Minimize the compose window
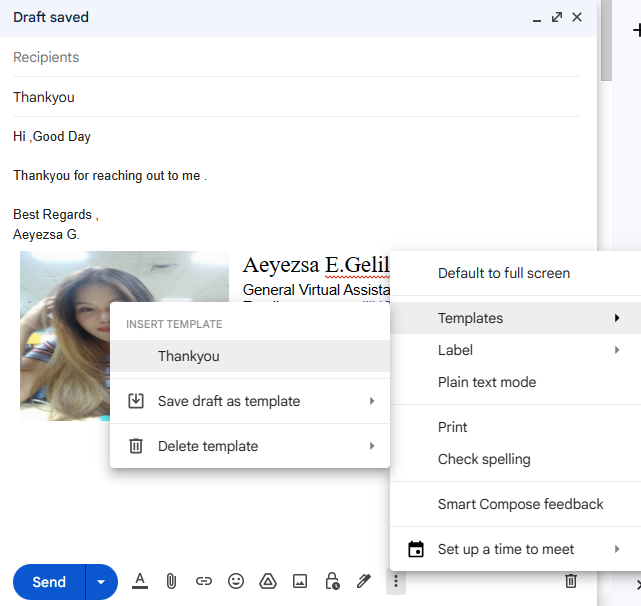This screenshot has width=641, height=606. coord(537,18)
